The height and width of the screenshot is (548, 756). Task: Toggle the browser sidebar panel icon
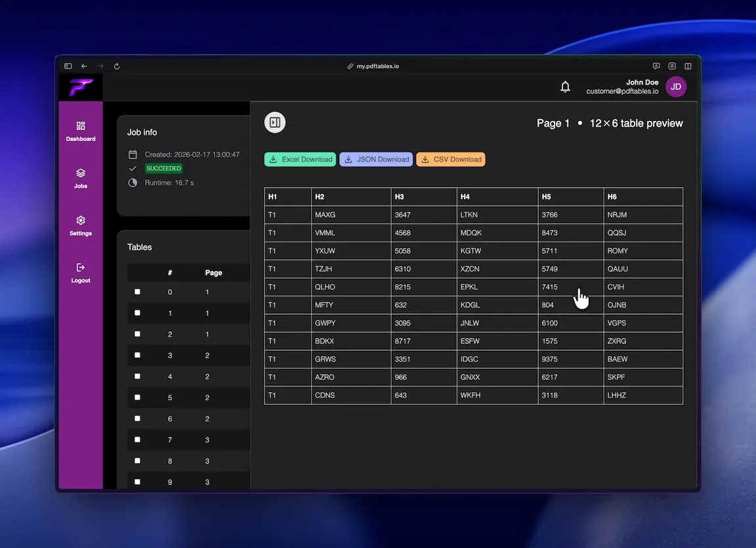(68, 66)
